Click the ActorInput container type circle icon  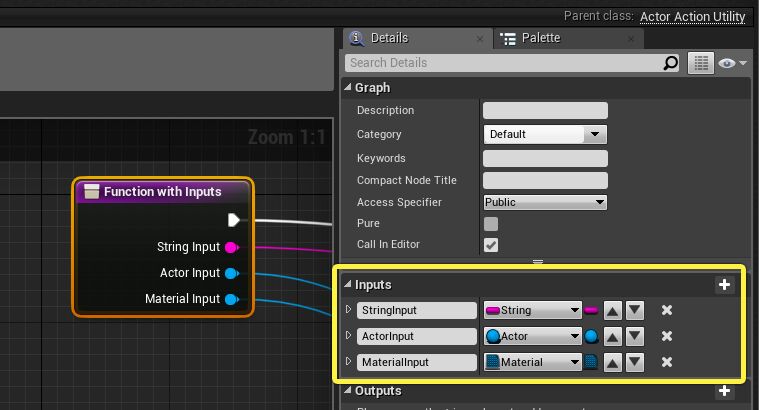point(591,336)
